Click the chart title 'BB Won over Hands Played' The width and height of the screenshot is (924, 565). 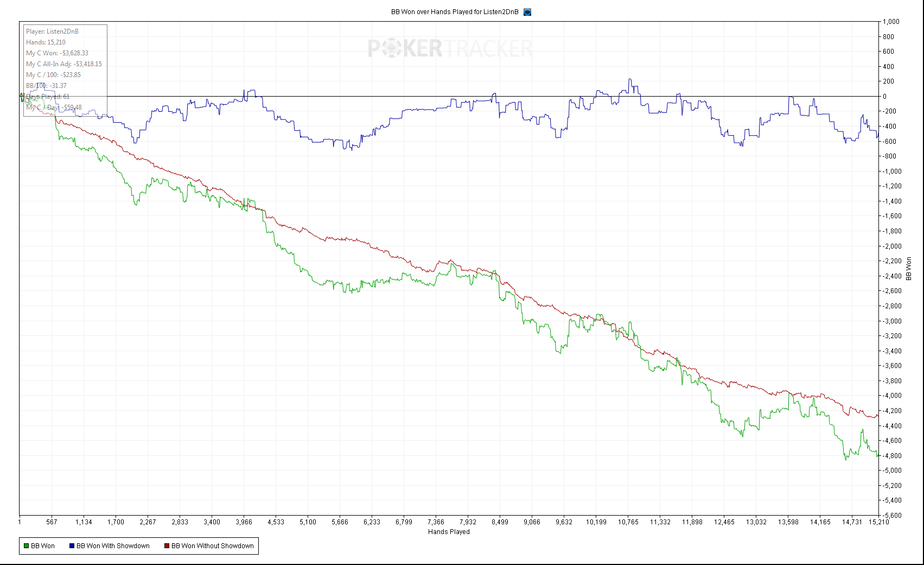tap(454, 12)
